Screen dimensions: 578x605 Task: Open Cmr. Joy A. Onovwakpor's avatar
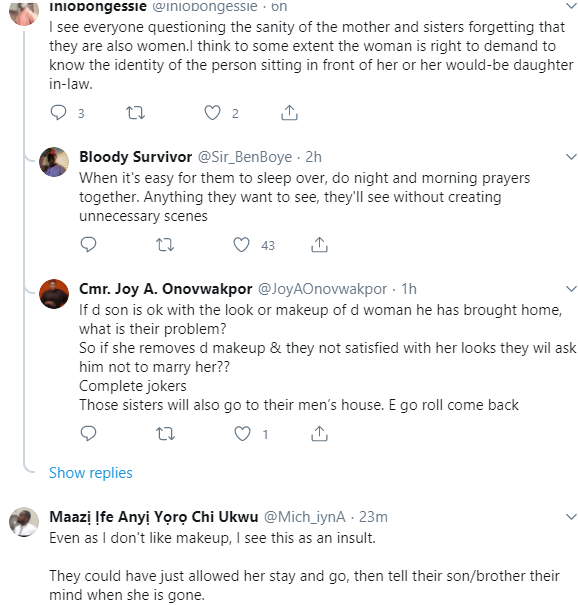[x=54, y=294]
